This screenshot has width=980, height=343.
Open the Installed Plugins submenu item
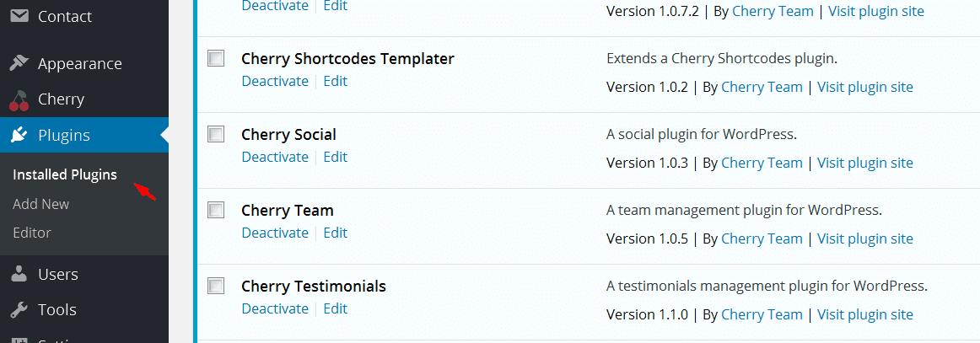pyautogui.click(x=65, y=175)
